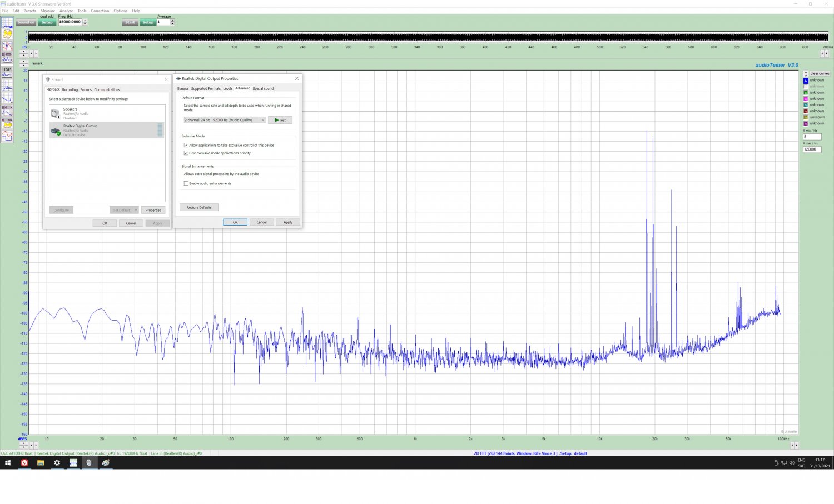The image size is (834, 504).
Task: Click the remark row up/down spinner
Action: (23, 63)
